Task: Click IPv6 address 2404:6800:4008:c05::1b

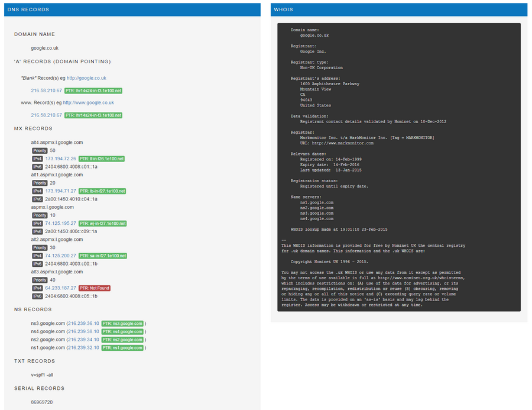Action: pos(72,296)
